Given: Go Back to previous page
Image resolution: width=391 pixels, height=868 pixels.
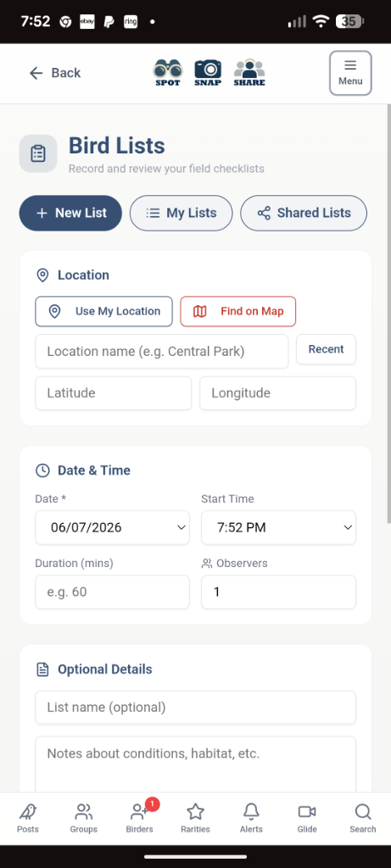Looking at the screenshot, I should (55, 73).
